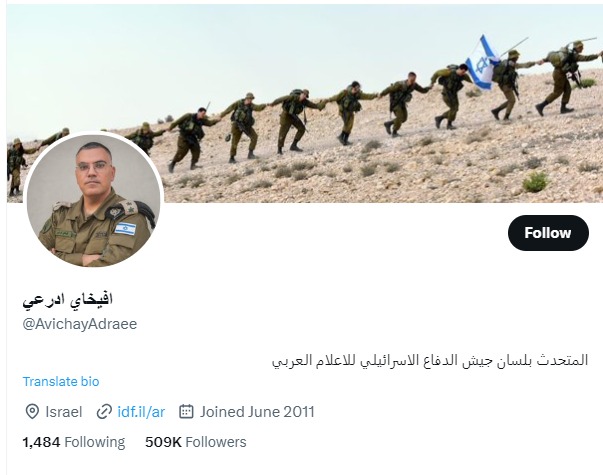Click the Following label
Screen dimensions: 603x475
coord(95,442)
